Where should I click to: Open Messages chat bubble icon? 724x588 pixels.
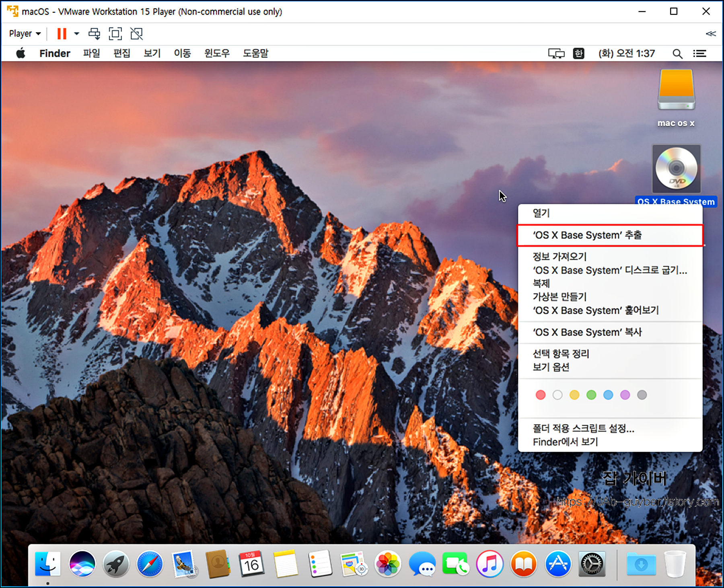click(422, 564)
